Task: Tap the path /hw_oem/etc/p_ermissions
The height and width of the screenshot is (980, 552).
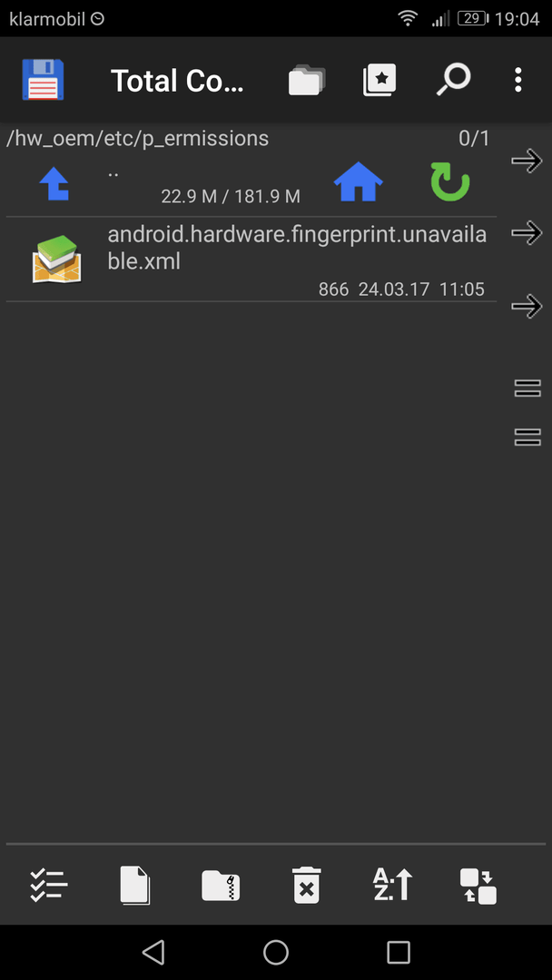Action: [137, 138]
